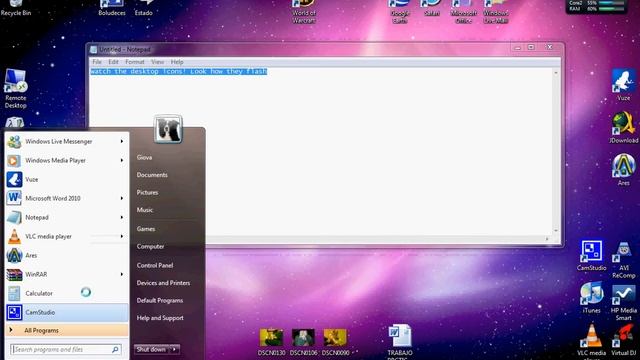This screenshot has height=360, width=640.
Task: Select the Remote Desktop shortcut on desktop
Action: (16, 89)
